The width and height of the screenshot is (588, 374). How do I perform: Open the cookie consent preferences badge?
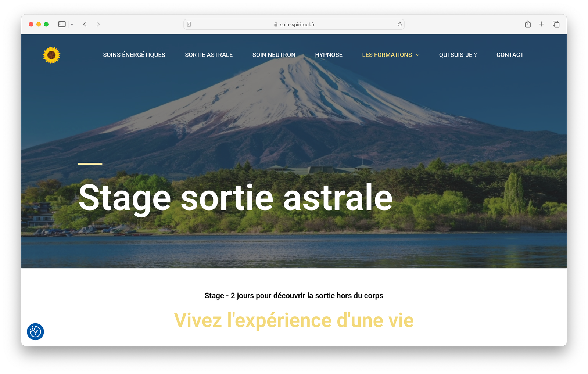point(35,332)
